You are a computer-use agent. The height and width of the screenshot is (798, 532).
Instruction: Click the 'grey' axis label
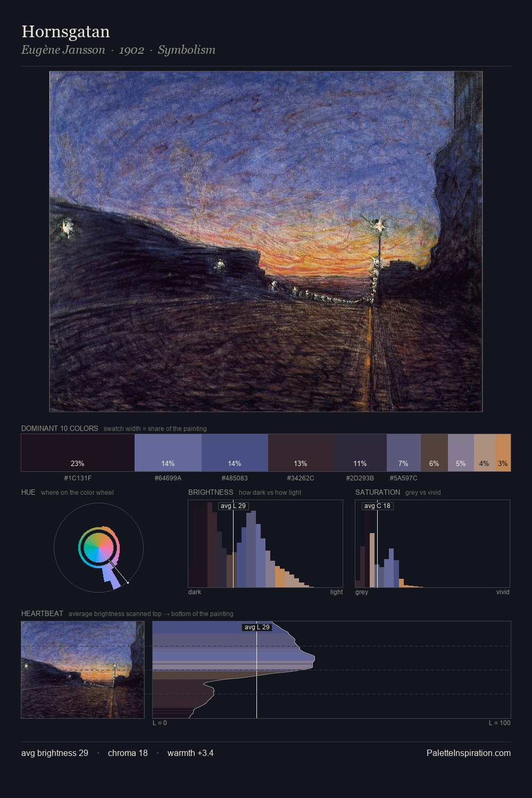[362, 592]
